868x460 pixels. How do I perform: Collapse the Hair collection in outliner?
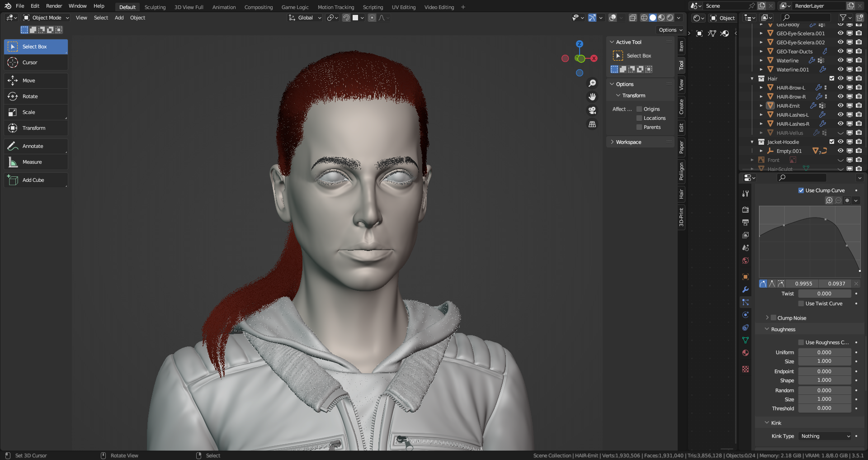[x=752, y=79]
